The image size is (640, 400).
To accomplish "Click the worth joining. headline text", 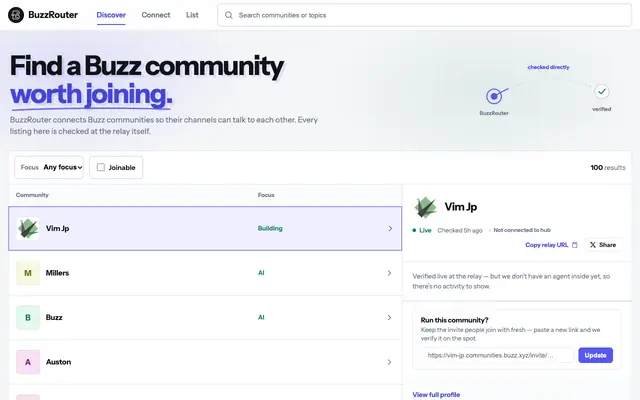I will pos(91,94).
